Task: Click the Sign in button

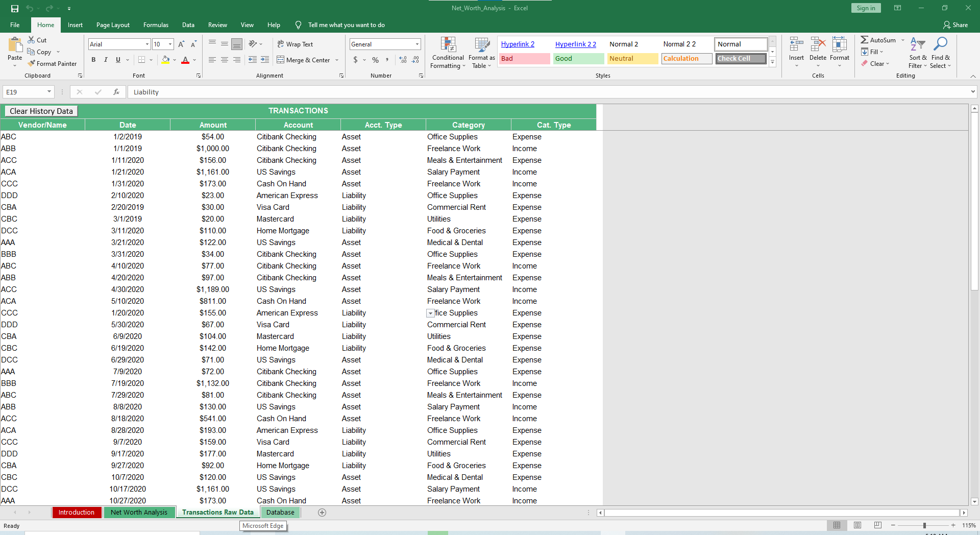Action: 866,8
